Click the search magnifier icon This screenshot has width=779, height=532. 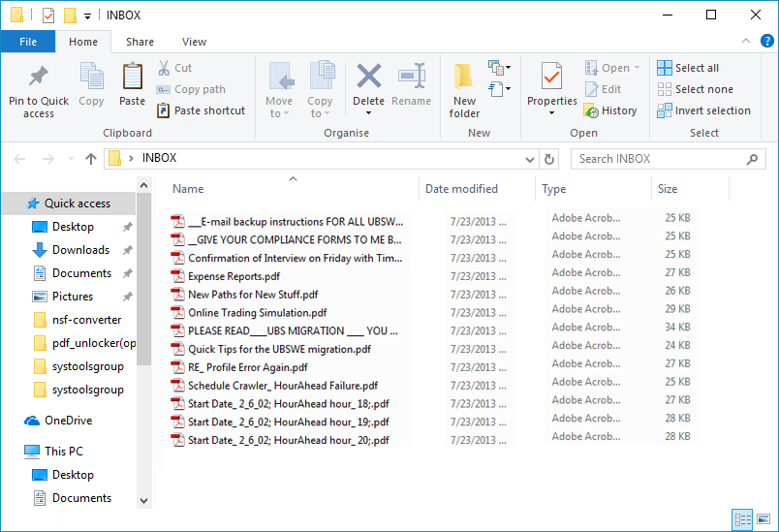point(752,159)
